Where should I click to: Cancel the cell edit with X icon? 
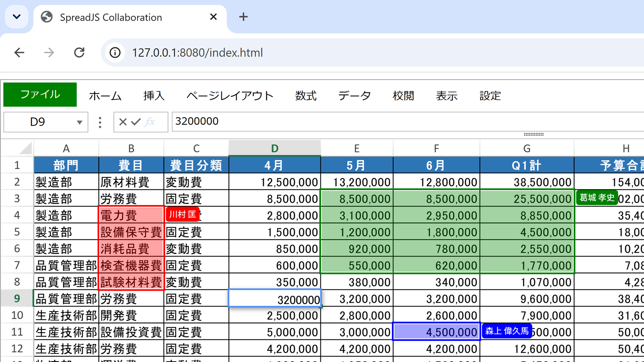123,122
